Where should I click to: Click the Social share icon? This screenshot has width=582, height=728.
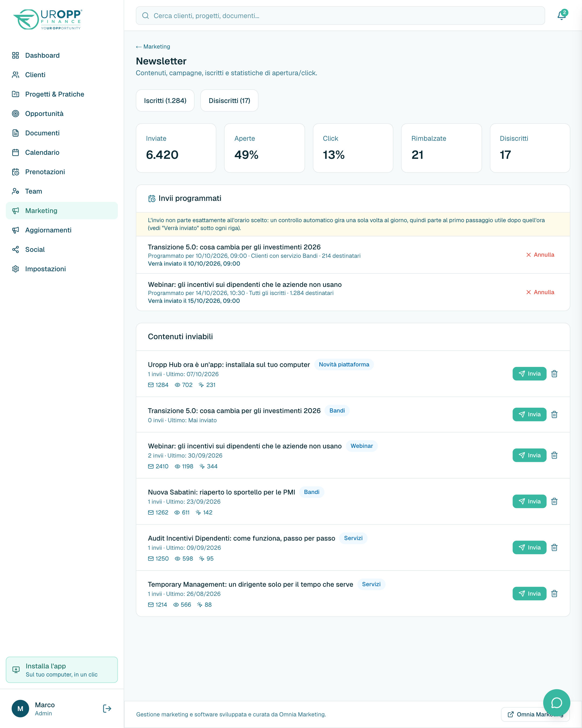16,249
